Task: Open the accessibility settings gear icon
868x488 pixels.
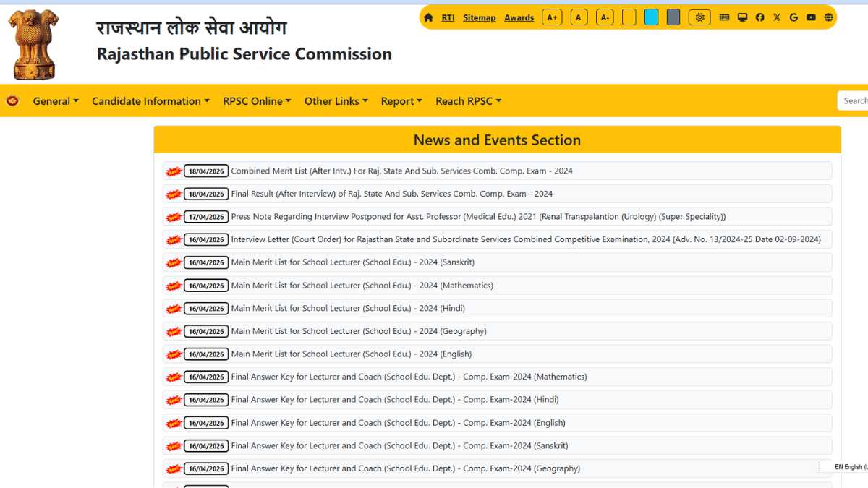Action: tap(699, 17)
